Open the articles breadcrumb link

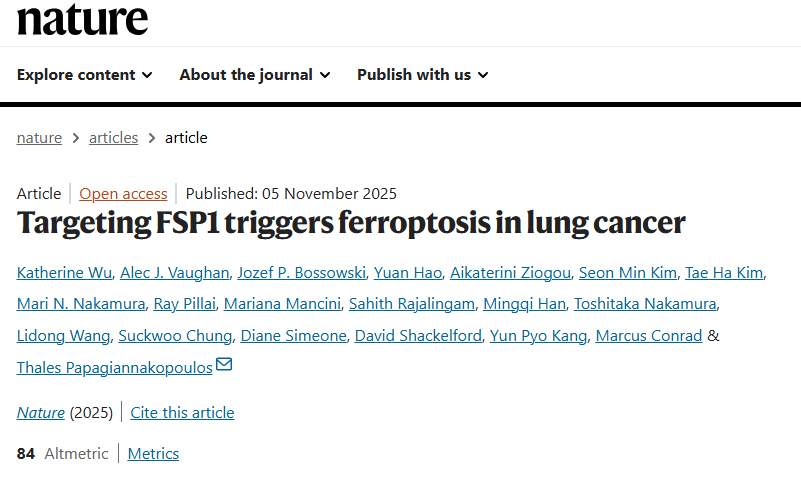pos(113,138)
